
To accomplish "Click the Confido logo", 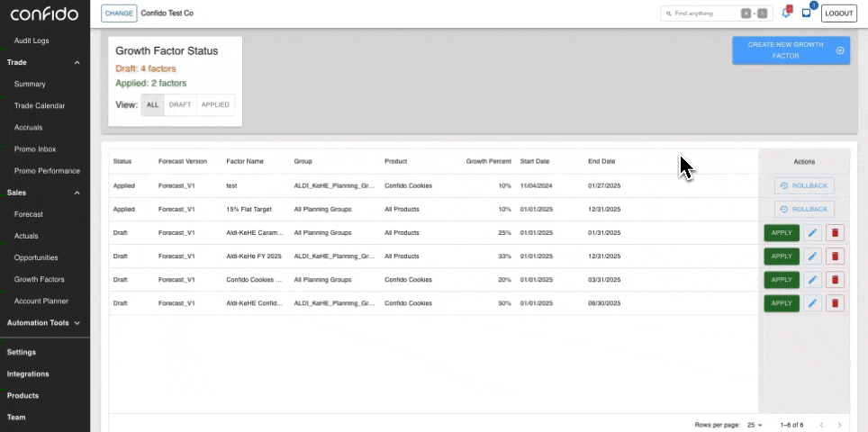I will 44,13.
